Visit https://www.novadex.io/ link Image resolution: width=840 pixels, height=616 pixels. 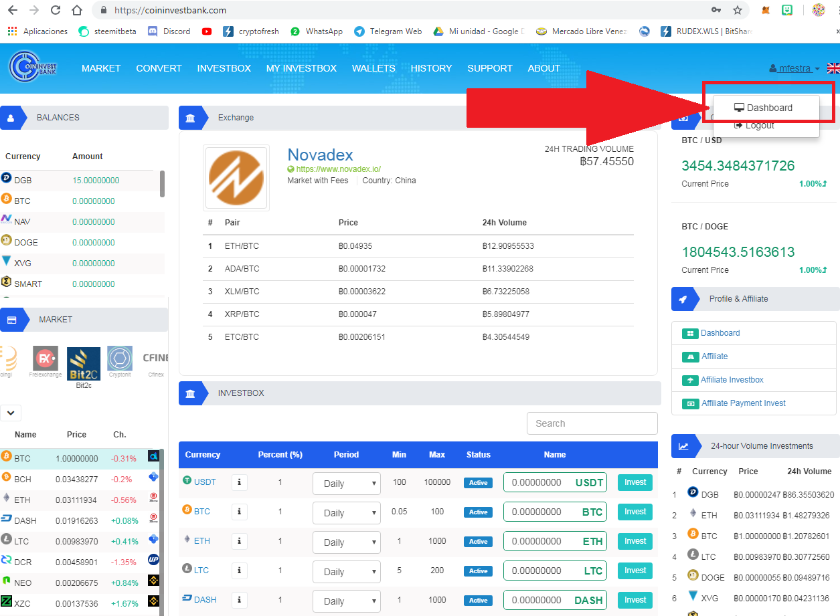point(338,169)
